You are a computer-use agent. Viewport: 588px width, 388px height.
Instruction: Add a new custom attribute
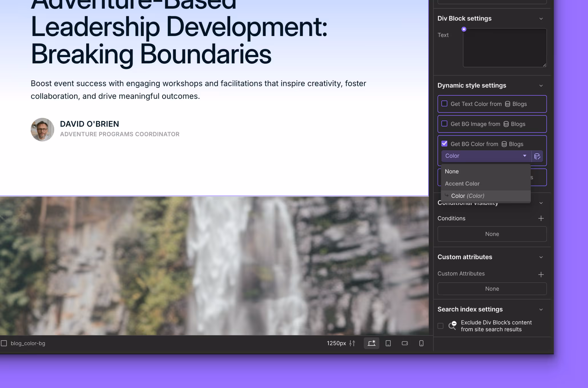(541, 274)
